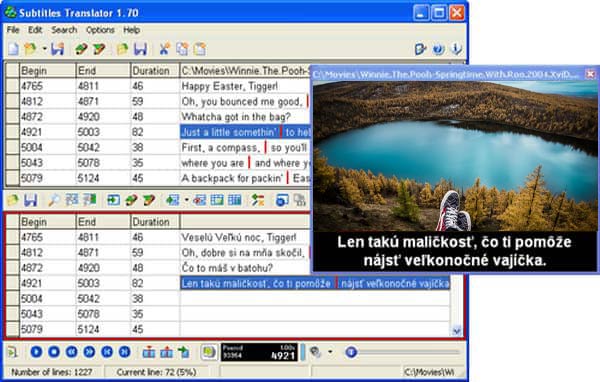The height and width of the screenshot is (382, 600).
Task: Click the blue down arrow icon at toolbar right
Action: [457, 49]
